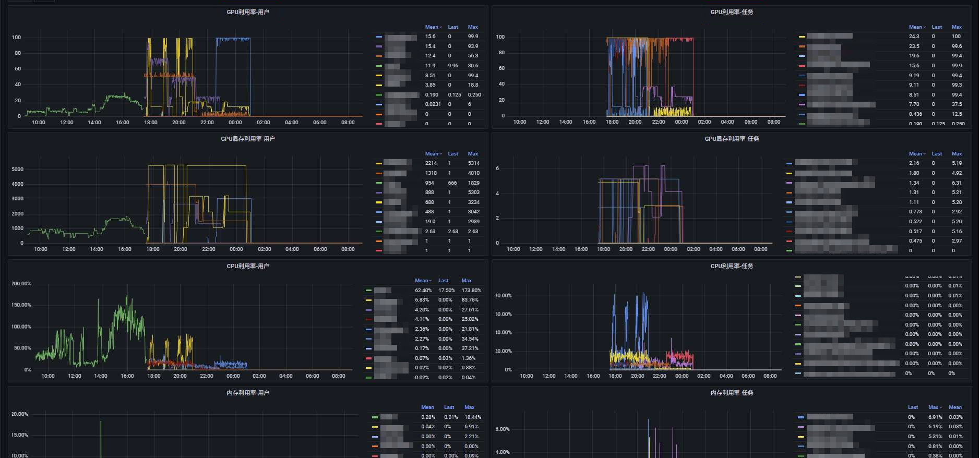Click color marker for 24.3 mean series in GPU利用率-任务

(802, 37)
